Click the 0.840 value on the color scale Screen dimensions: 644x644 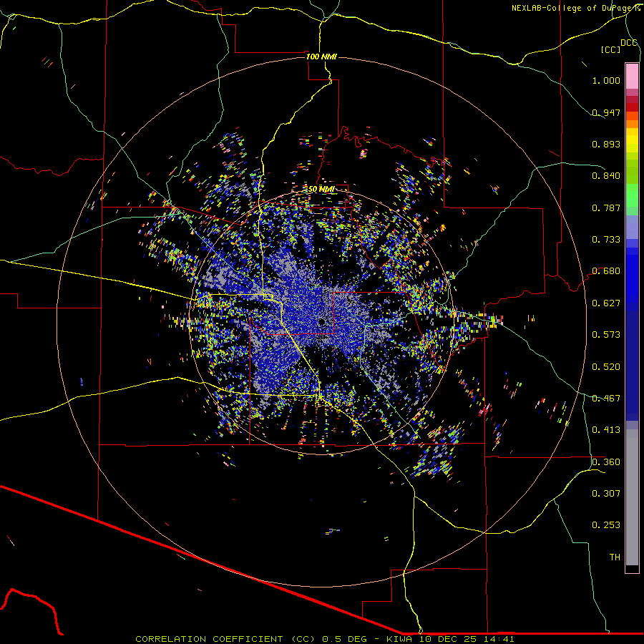coord(606,175)
